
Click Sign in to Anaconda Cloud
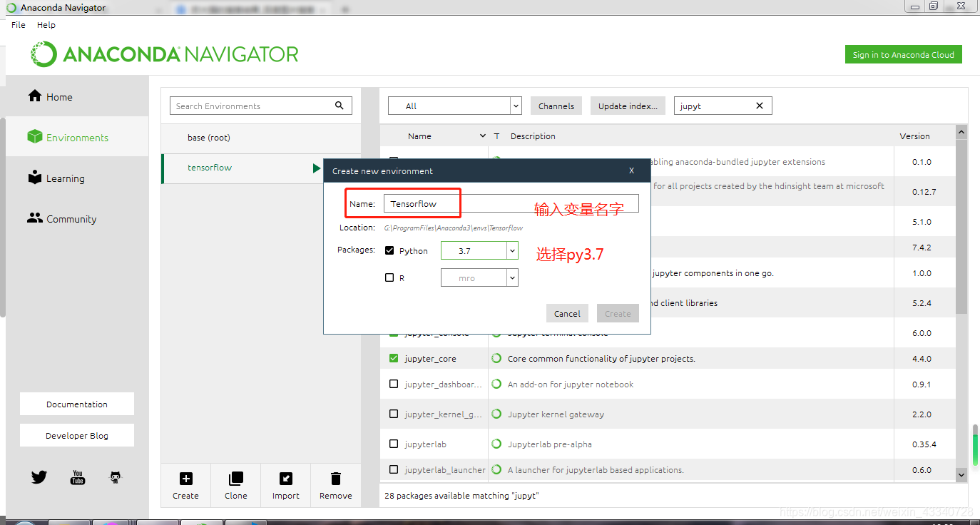coord(903,54)
